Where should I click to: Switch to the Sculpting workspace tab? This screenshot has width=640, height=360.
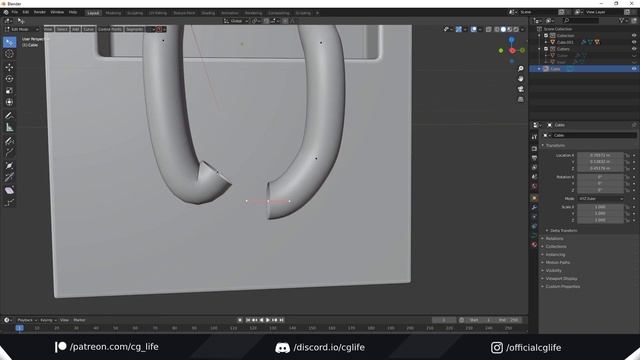[x=135, y=13]
